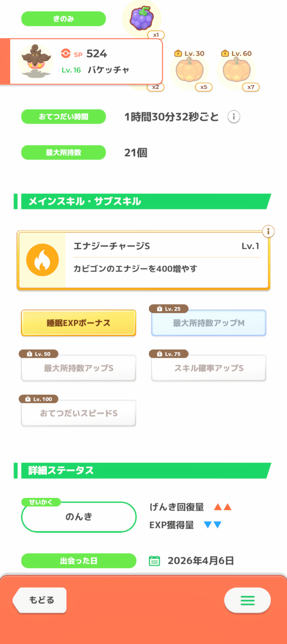This screenshot has height=644, width=287.
Task: Tap the locked Lv. 30 pumpkin ingredient
Action: 190,70
